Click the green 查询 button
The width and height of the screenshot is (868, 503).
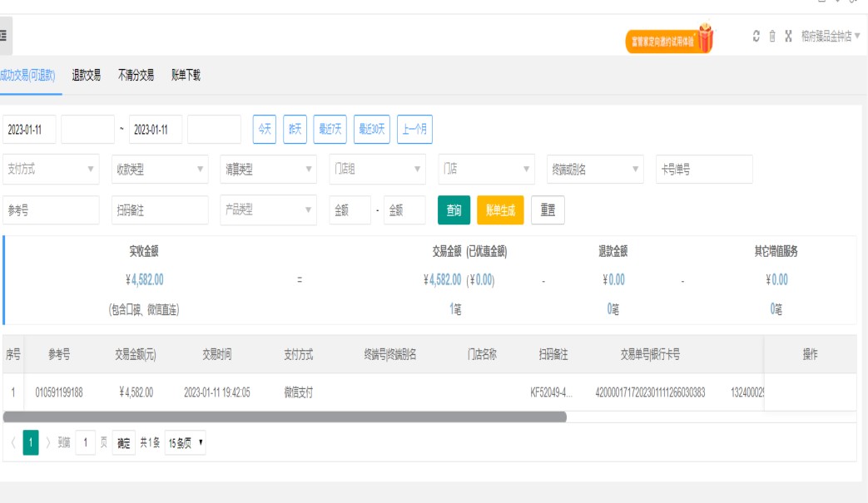coord(454,210)
